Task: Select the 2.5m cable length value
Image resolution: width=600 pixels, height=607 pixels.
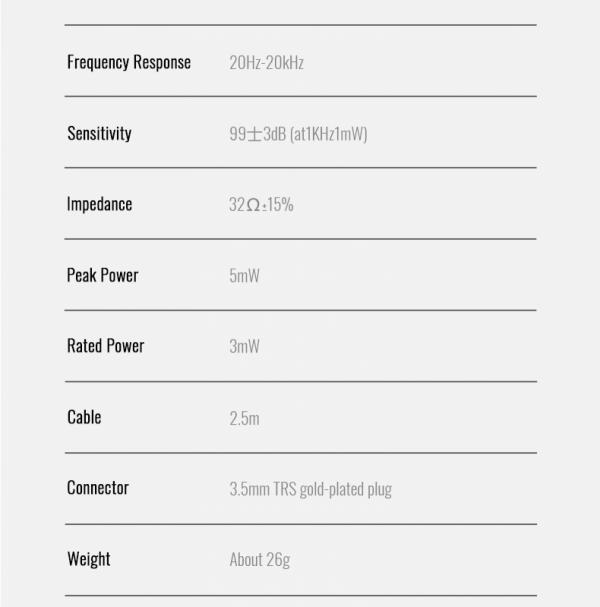Action: pyautogui.click(x=244, y=418)
